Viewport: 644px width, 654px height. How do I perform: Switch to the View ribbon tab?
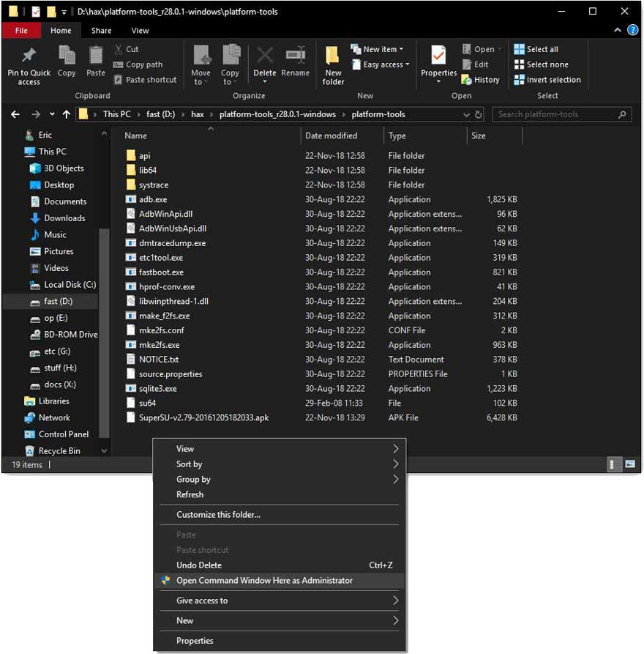click(140, 31)
